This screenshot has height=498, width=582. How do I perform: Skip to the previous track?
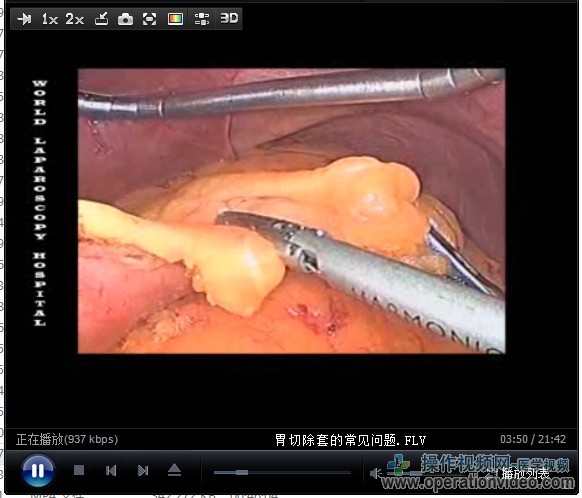111,471
